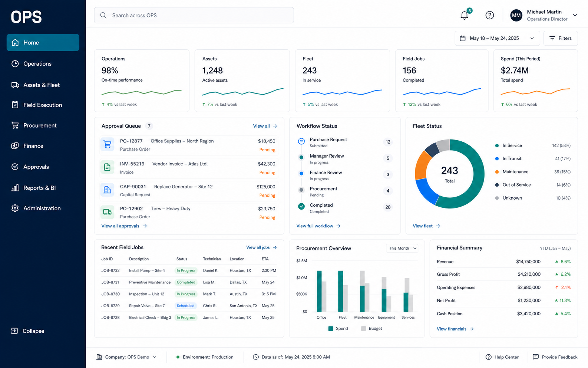This screenshot has height=368, width=588.
Task: Open the Home menu item
Action: point(43,43)
